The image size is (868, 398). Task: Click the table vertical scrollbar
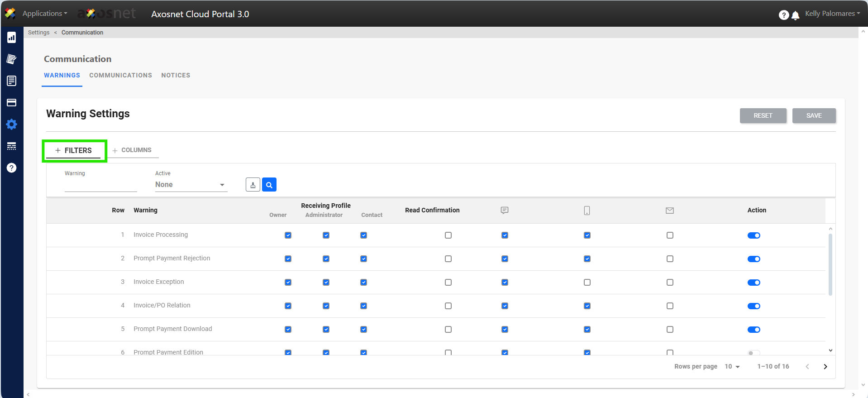click(x=830, y=265)
